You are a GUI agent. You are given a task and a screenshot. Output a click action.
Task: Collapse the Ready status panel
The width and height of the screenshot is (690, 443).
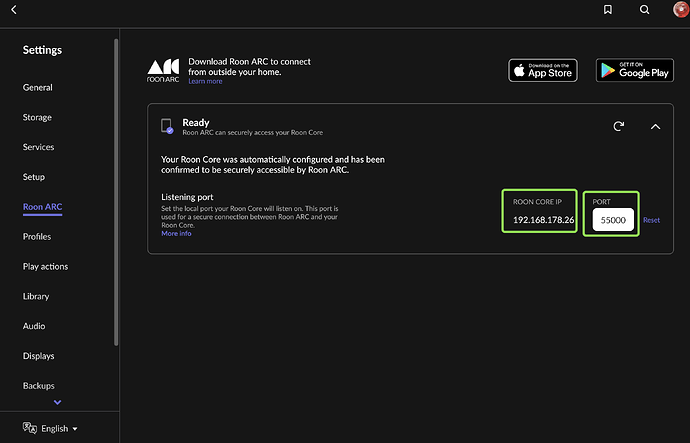[x=655, y=127]
